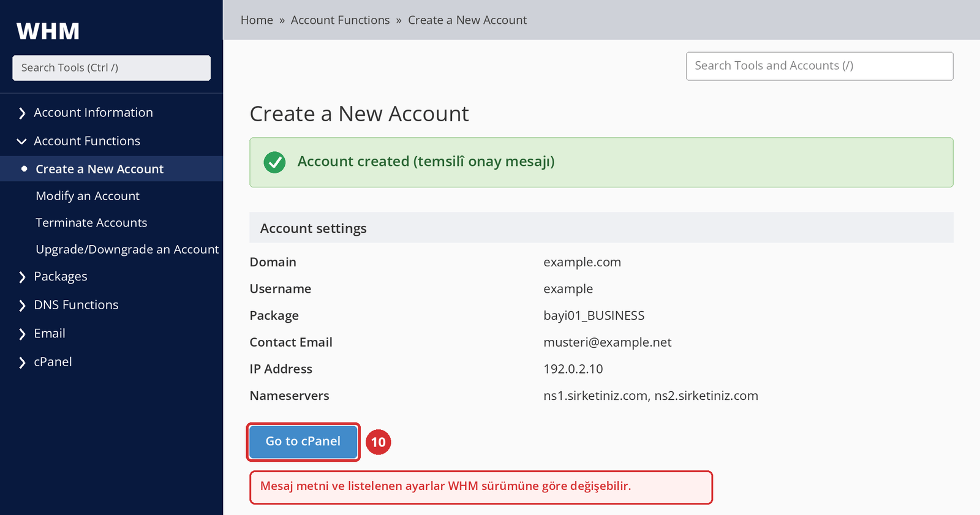Click the Nameservers field label
The image size is (980, 515).
289,396
